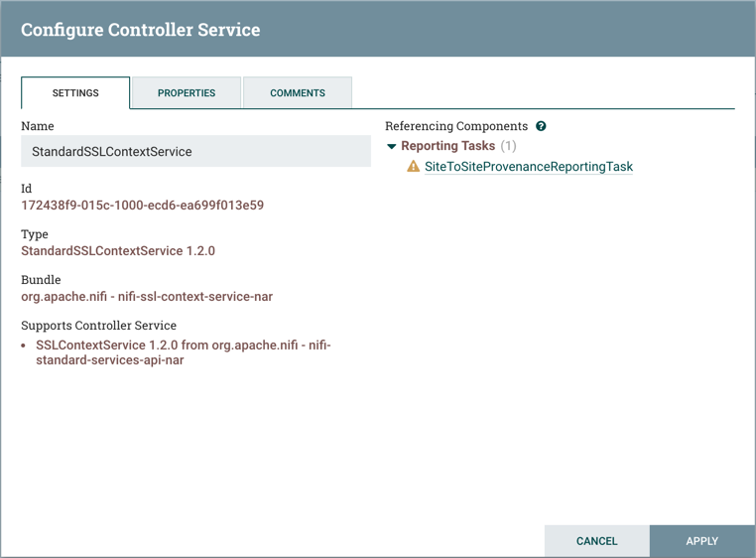756x558 pixels.
Task: Click the Type value StandardSSLContextService 1.2.0
Action: point(118,251)
